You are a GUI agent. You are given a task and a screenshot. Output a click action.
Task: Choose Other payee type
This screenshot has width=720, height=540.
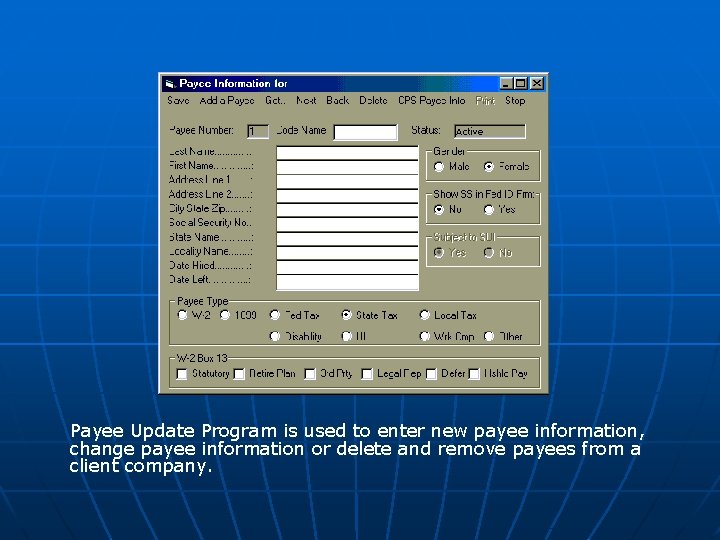[489, 336]
